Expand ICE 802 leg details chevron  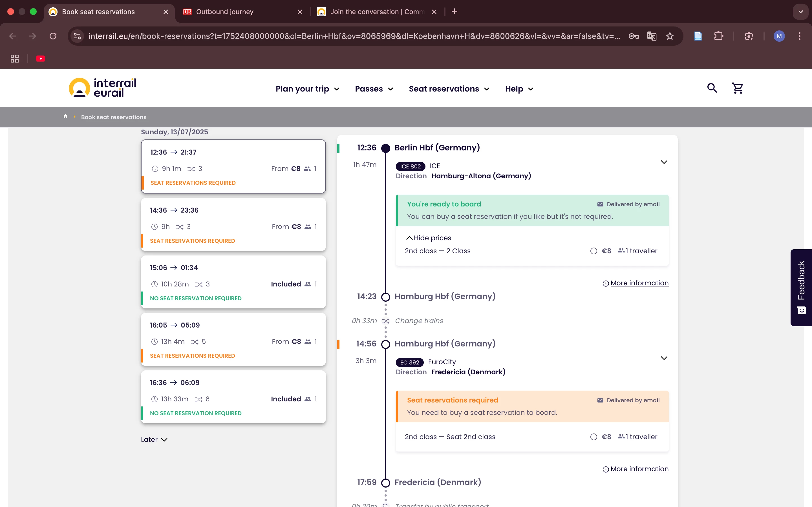click(664, 162)
